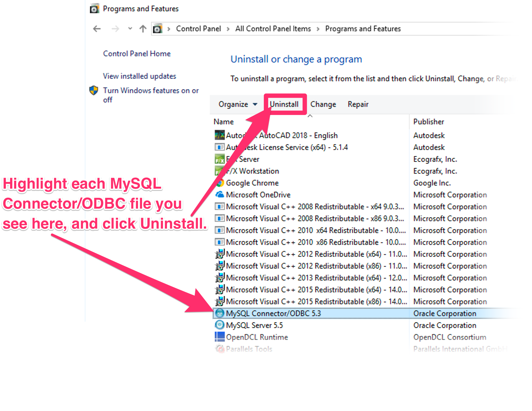This screenshot has width=532, height=411.
Task: Select the OpenDCL Runtime icon
Action: tap(220, 337)
